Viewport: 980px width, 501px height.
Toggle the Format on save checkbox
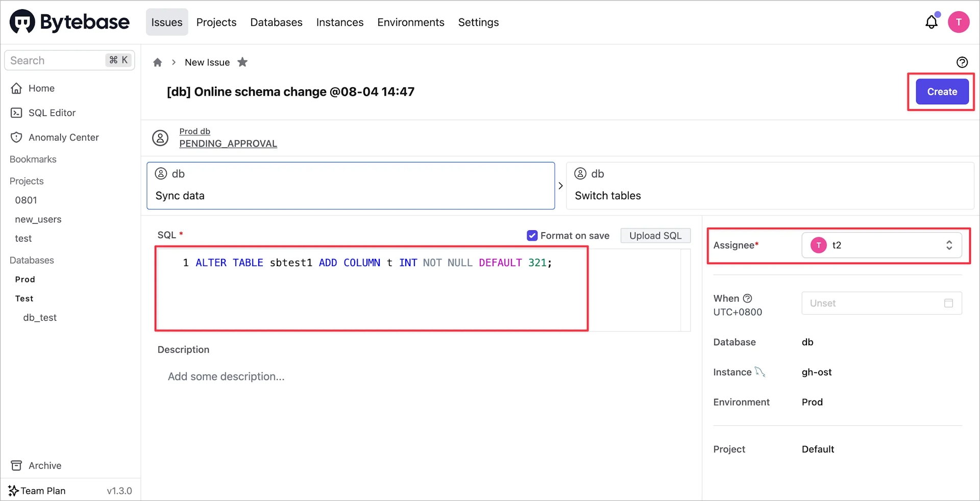(532, 235)
